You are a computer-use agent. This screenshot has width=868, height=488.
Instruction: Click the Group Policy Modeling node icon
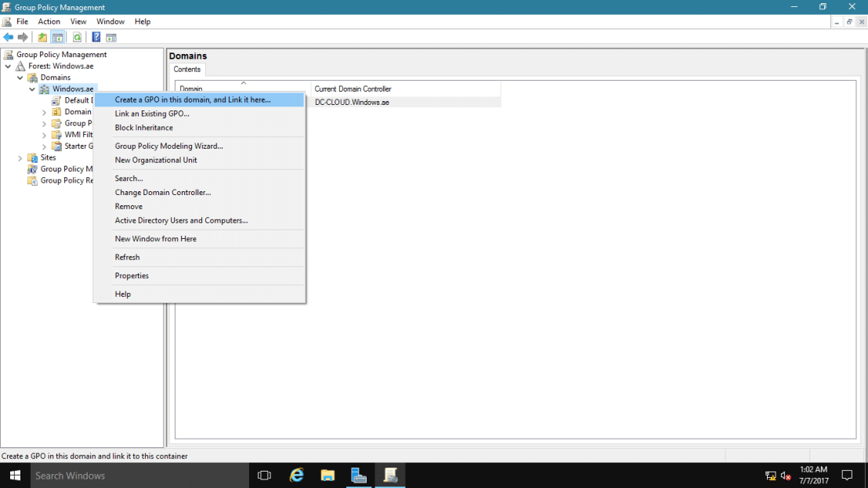click(x=33, y=168)
